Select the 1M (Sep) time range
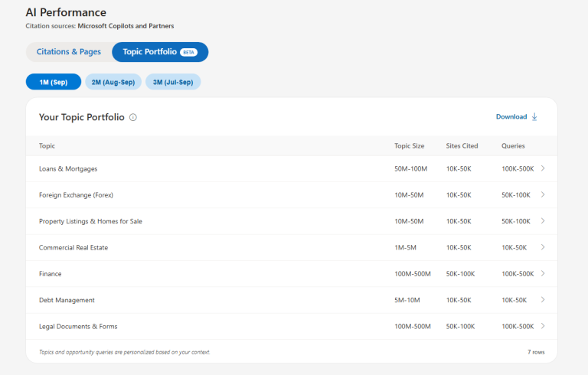Image resolution: width=588 pixels, height=375 pixels. click(54, 82)
